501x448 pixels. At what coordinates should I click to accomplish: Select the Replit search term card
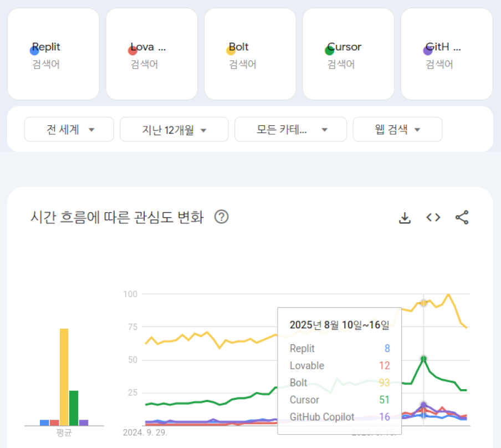tap(53, 54)
